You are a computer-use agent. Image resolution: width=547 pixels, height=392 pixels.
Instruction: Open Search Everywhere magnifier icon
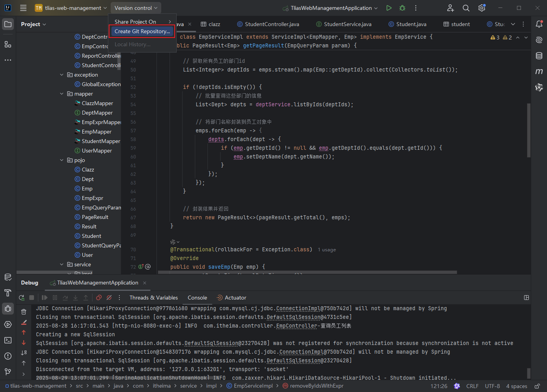click(x=466, y=8)
